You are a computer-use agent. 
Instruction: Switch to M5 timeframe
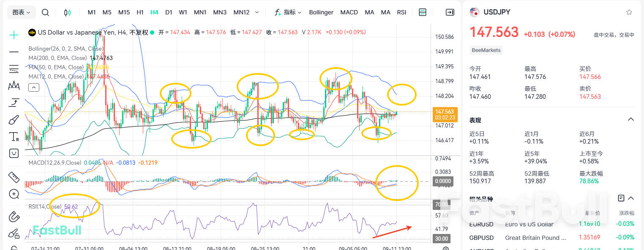tap(107, 12)
